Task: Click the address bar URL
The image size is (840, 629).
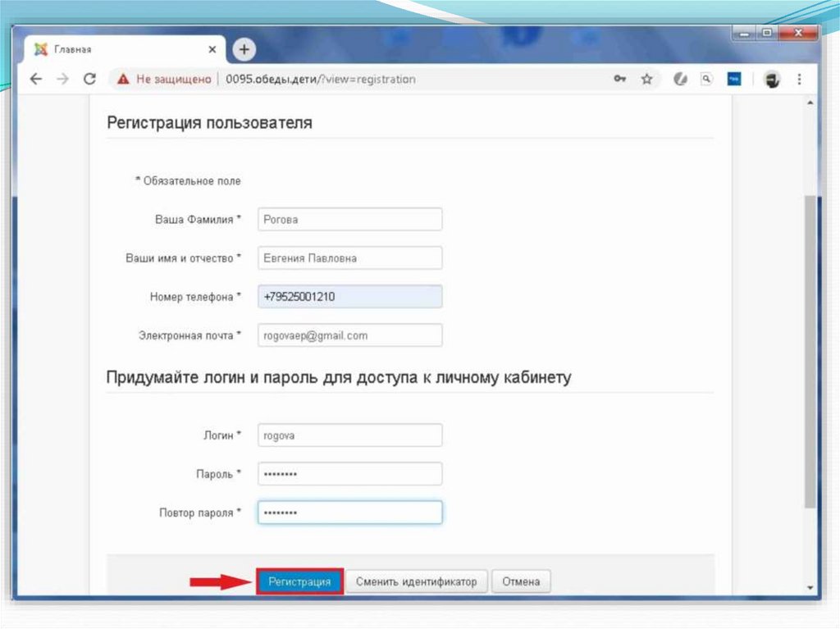Action: coord(321,80)
